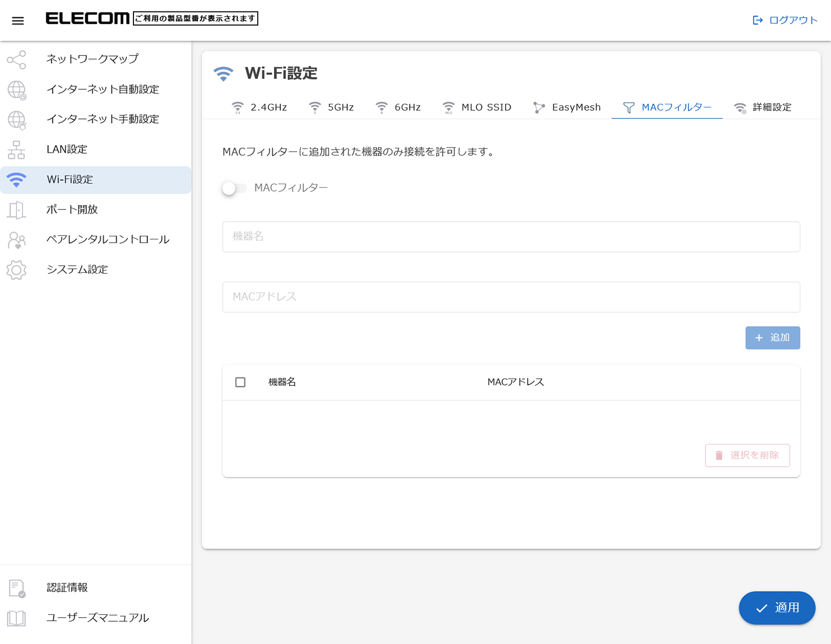The width and height of the screenshot is (831, 644).
Task: Click the 認証情報 certificate icon
Action: 17,588
